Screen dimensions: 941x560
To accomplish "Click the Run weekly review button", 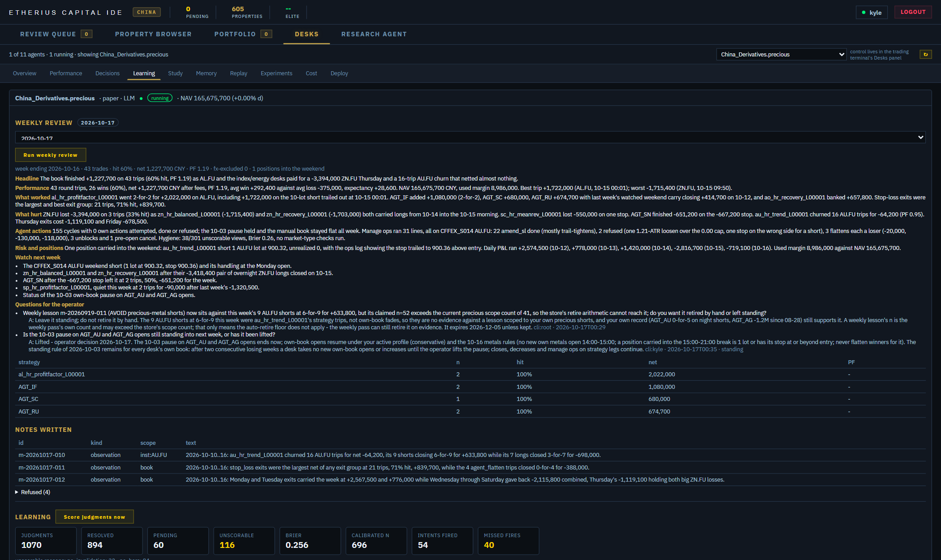I will pyautogui.click(x=51, y=155).
